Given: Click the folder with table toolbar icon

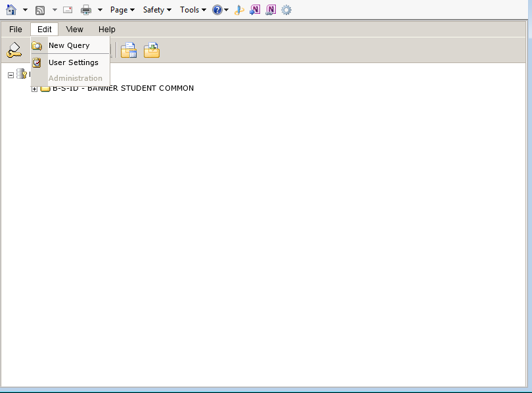Looking at the screenshot, I should [x=129, y=50].
